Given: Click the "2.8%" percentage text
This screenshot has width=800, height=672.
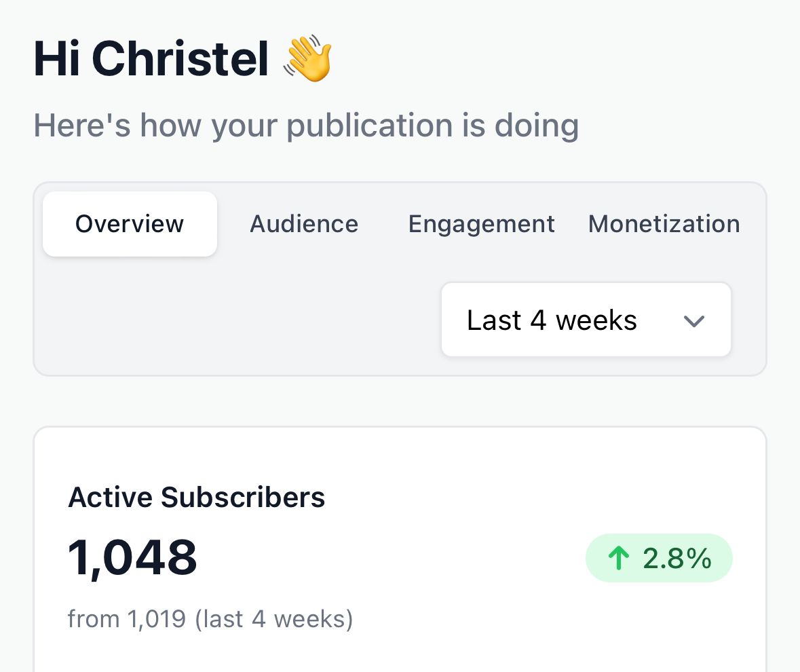Looking at the screenshot, I should [x=677, y=559].
